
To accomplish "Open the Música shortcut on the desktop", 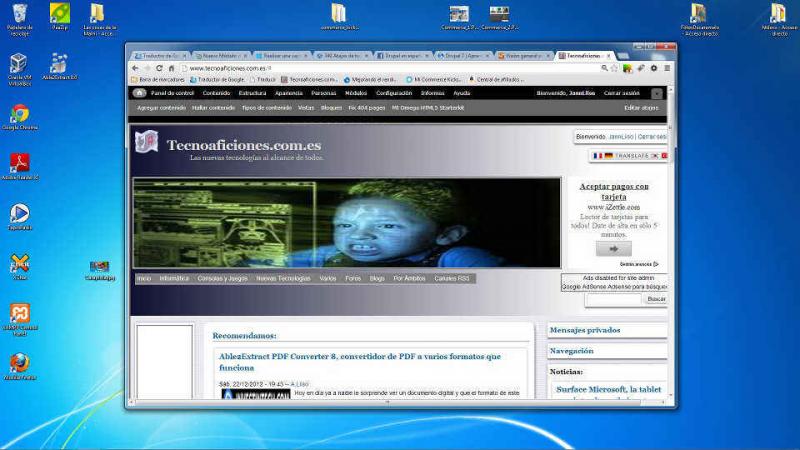I will tap(779, 19).
